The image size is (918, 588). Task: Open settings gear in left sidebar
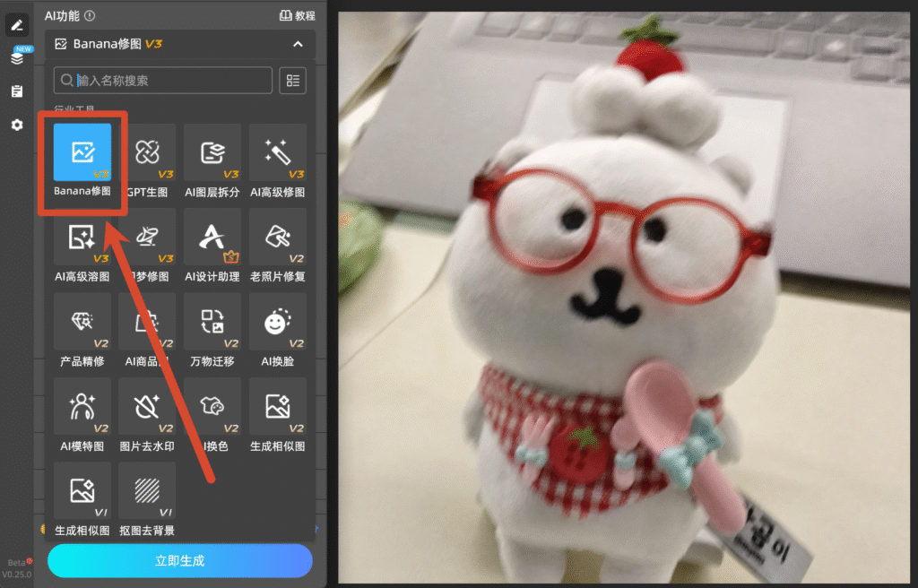point(17,125)
